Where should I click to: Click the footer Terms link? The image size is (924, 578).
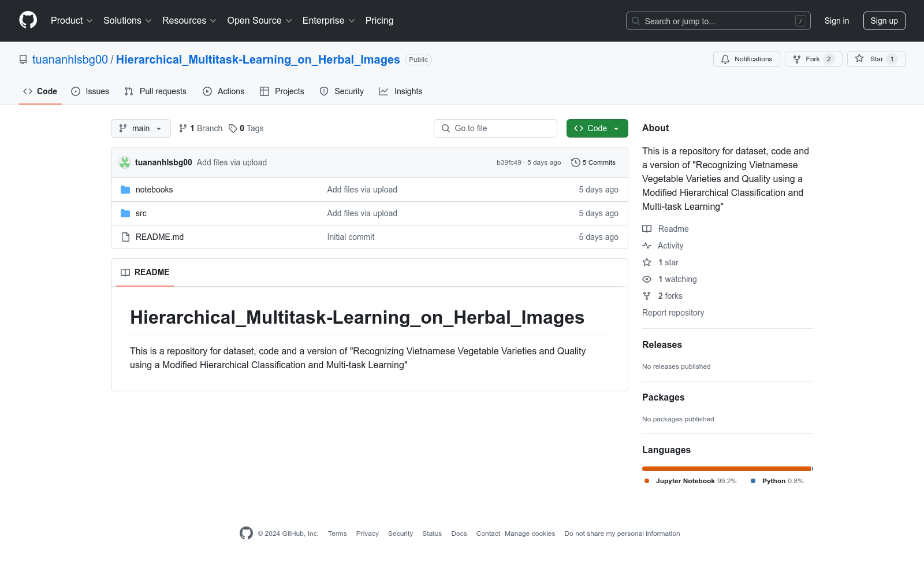click(337, 533)
